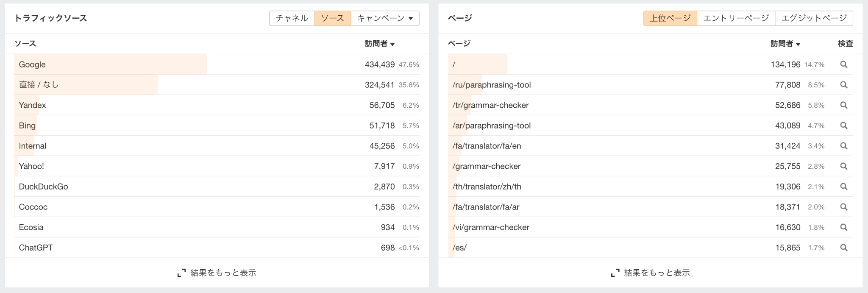This screenshot has height=293, width=868.
Task: Click the inspect icon beside /es/
Action: click(x=844, y=248)
